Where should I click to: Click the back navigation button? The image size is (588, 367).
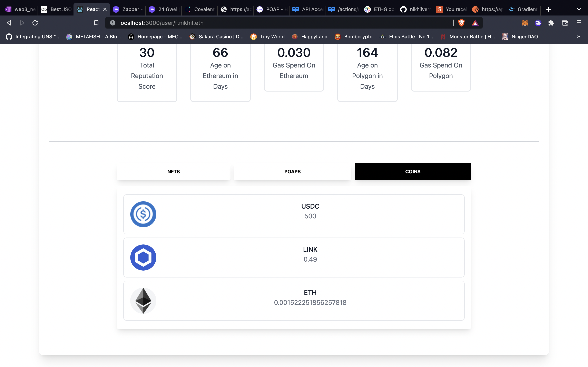point(8,22)
